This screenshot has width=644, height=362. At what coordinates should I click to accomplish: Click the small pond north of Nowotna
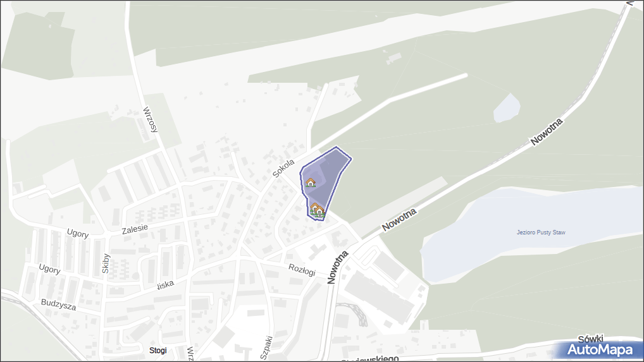pos(507,108)
